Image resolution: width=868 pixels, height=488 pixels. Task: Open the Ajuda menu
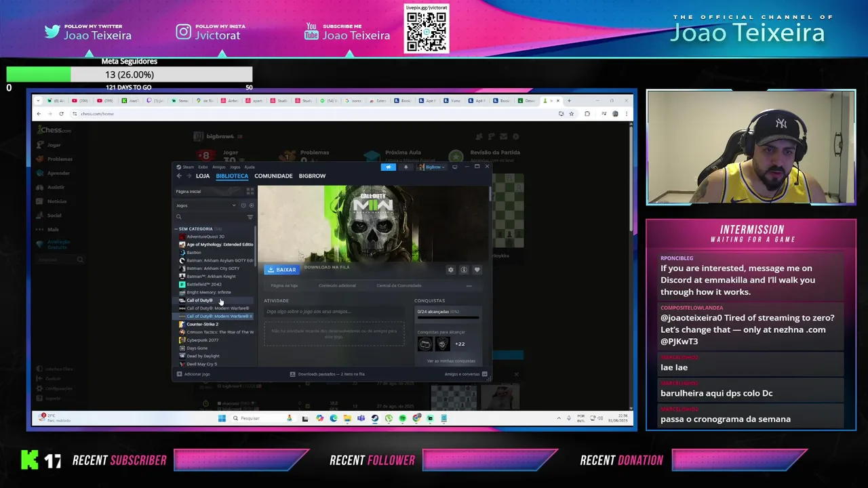coord(250,167)
